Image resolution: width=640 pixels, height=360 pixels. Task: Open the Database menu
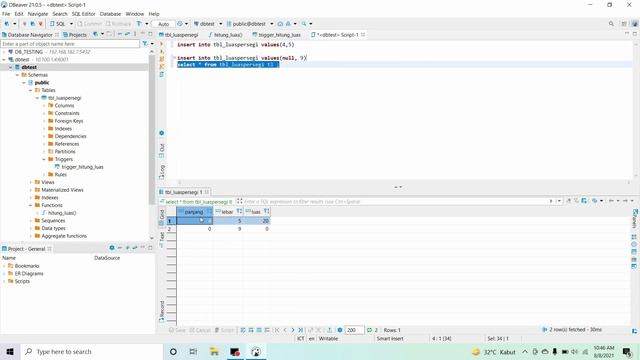[110, 14]
